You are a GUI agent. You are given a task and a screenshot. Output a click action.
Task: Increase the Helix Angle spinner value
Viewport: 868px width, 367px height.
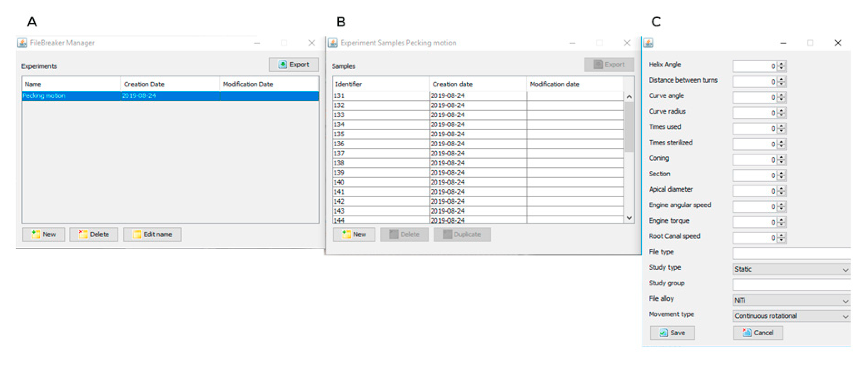click(782, 63)
